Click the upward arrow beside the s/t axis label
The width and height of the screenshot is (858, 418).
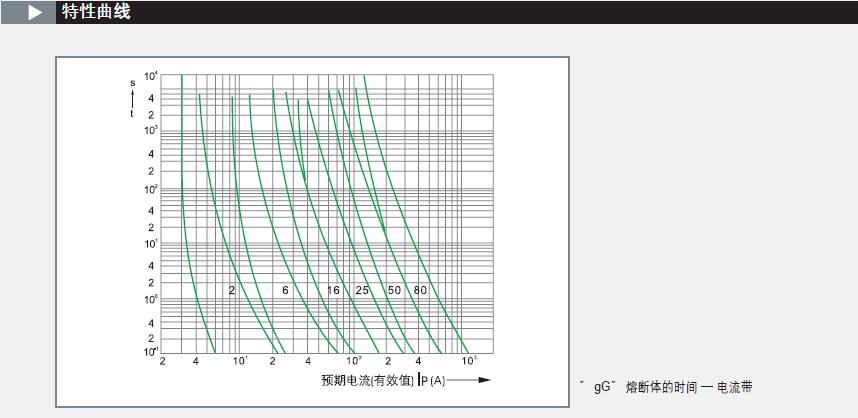[x=132, y=99]
